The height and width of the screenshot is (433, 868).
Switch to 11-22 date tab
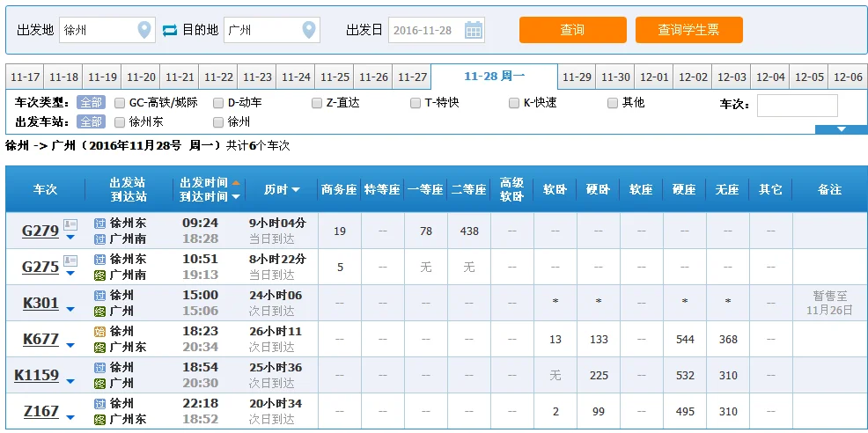pyautogui.click(x=218, y=77)
